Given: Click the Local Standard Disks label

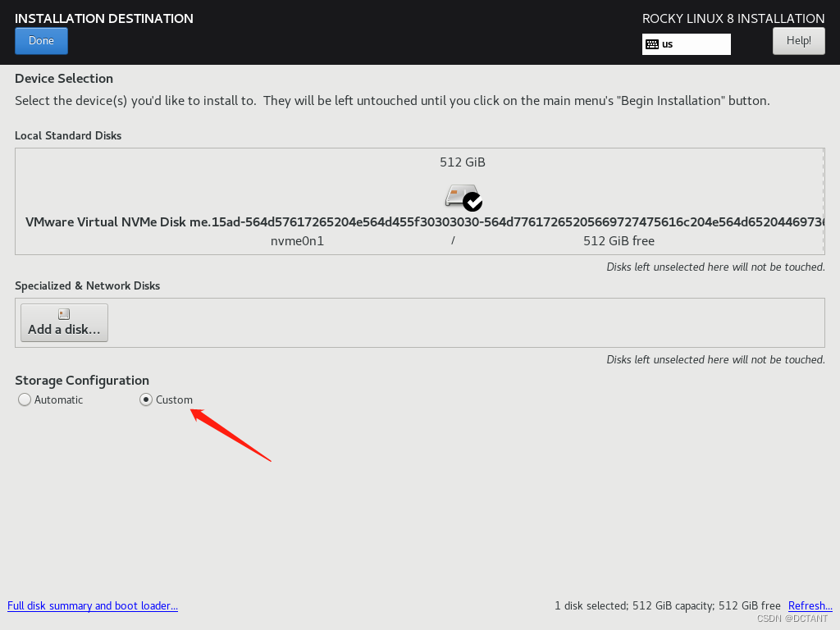Looking at the screenshot, I should (68, 135).
